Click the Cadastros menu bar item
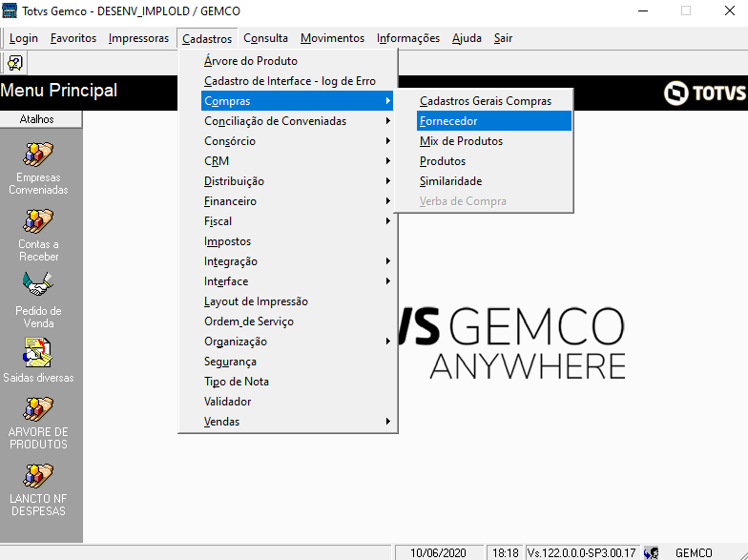This screenshot has width=748, height=560. point(207,38)
